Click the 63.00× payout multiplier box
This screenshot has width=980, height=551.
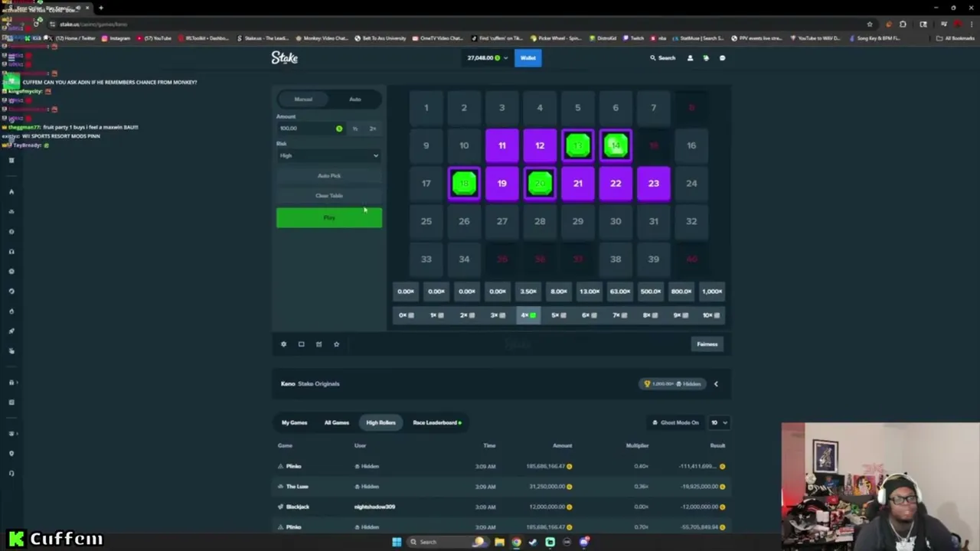point(620,292)
